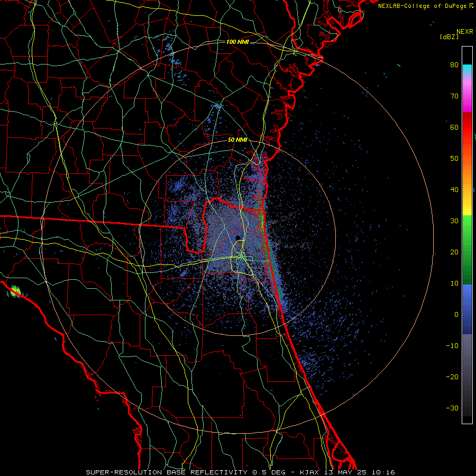Click the 30 value on the dBZ scale
The image size is (476, 476).
(x=454, y=221)
